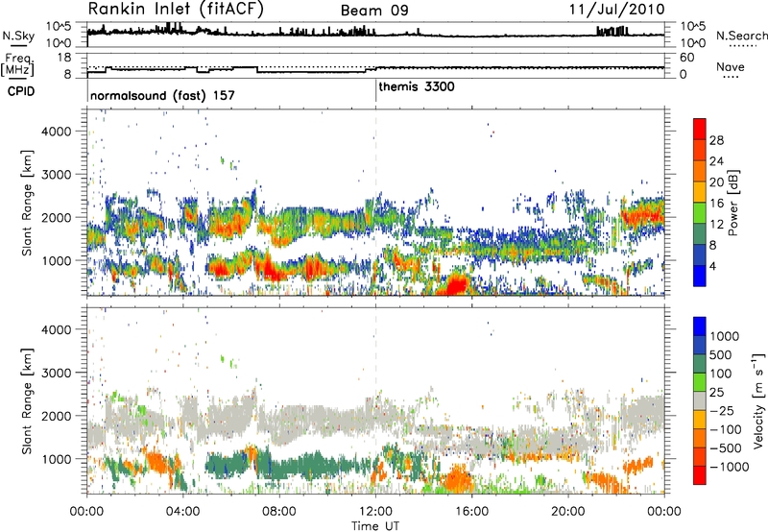Image resolution: width=768 pixels, height=532 pixels.
Task: Click the dashed 12:00 mode-change line in the velocity panel
Action: 375,399
